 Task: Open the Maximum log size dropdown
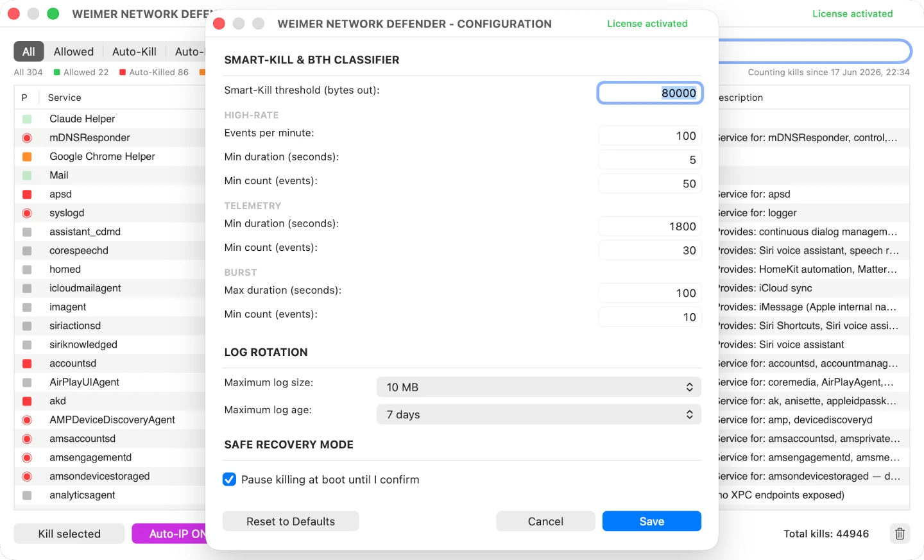coord(538,387)
